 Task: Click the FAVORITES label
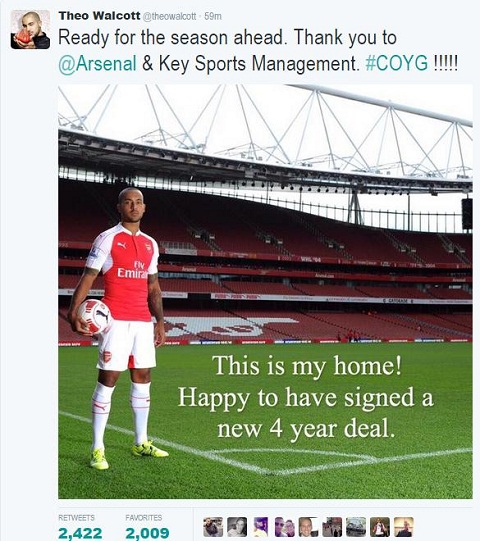(x=144, y=518)
